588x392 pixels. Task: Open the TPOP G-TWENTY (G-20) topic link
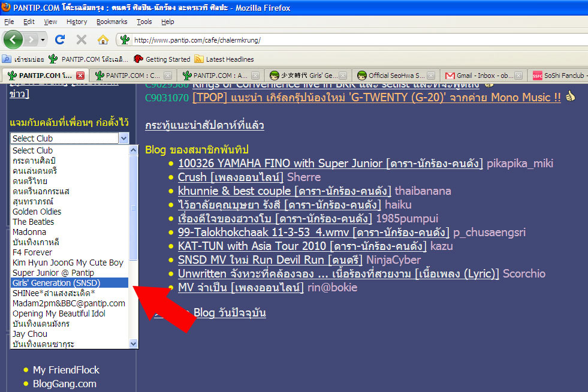click(x=376, y=98)
